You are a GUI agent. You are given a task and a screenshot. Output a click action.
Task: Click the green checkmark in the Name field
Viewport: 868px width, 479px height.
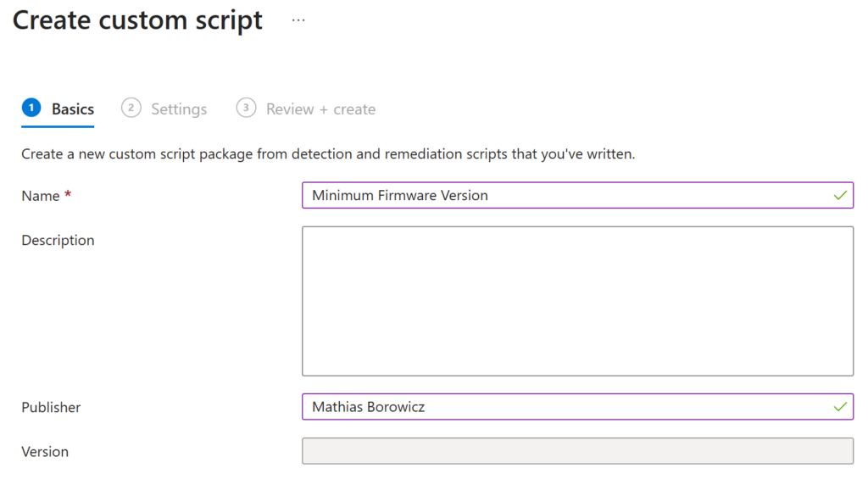coord(839,196)
